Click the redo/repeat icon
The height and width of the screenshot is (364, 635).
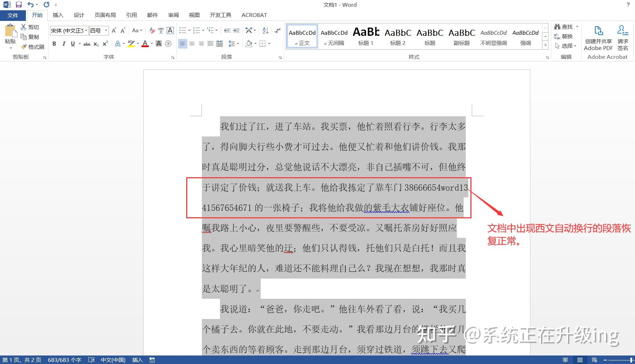point(46,5)
